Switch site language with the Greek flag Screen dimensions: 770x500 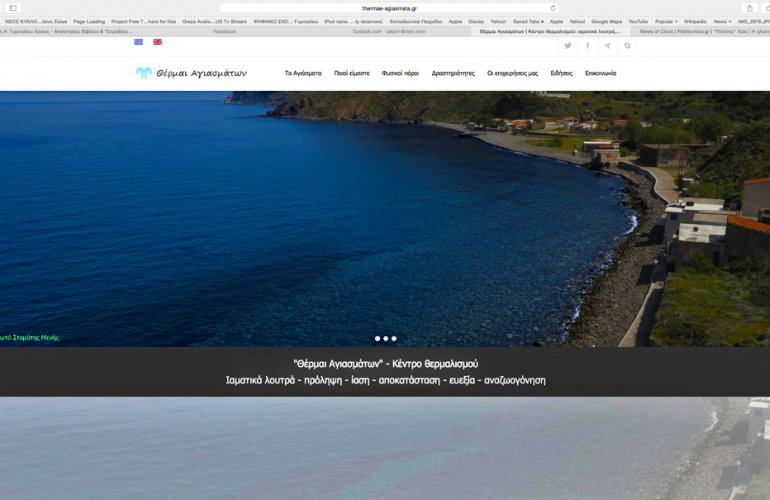click(138, 42)
